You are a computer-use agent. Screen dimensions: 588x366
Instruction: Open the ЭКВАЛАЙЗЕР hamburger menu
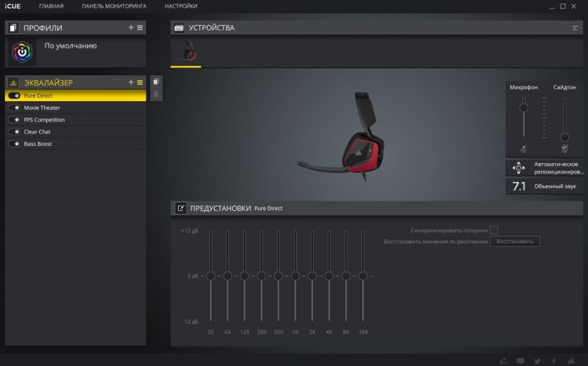point(140,82)
